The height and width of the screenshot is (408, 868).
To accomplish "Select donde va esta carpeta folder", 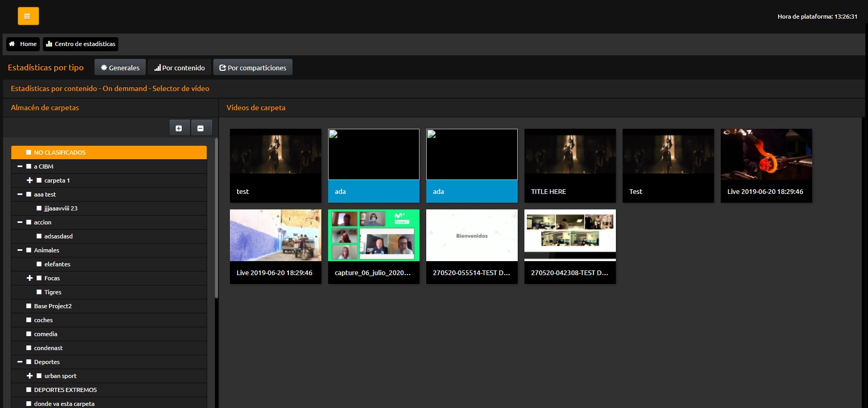I will pos(109,404).
